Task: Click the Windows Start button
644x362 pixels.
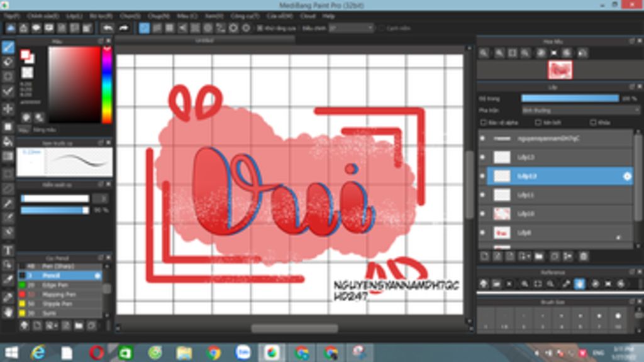Action: pyautogui.click(x=11, y=353)
